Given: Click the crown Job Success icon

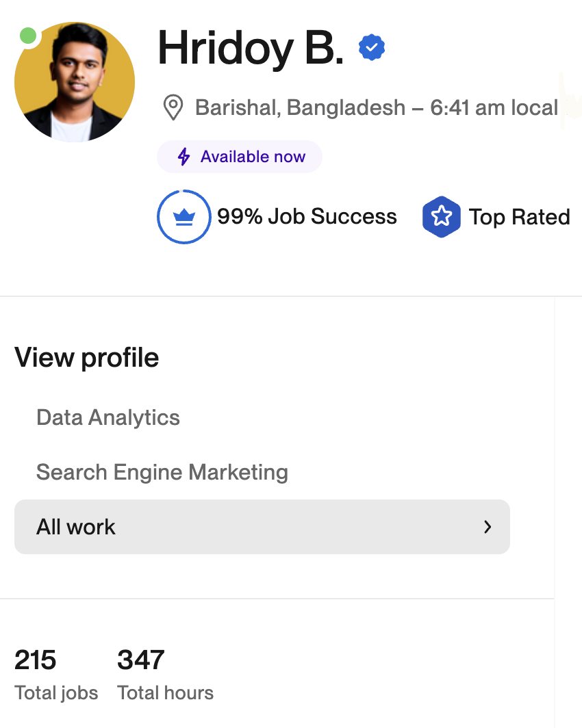Looking at the screenshot, I should coord(184,217).
